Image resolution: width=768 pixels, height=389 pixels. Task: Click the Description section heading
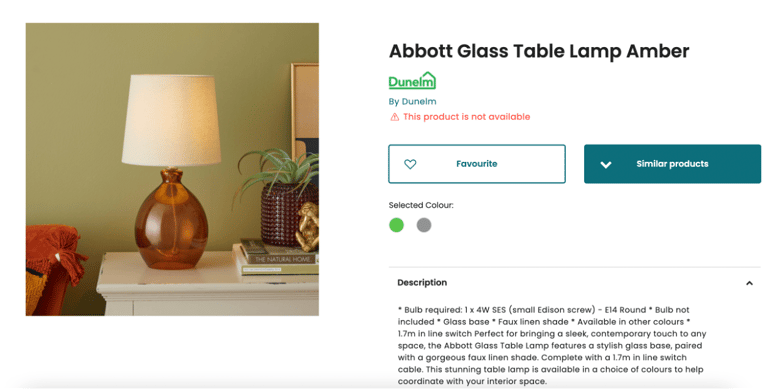tap(422, 283)
